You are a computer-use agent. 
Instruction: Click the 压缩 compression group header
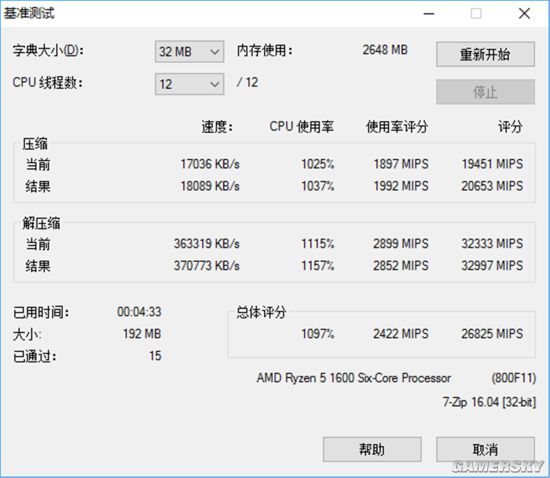tap(35, 144)
